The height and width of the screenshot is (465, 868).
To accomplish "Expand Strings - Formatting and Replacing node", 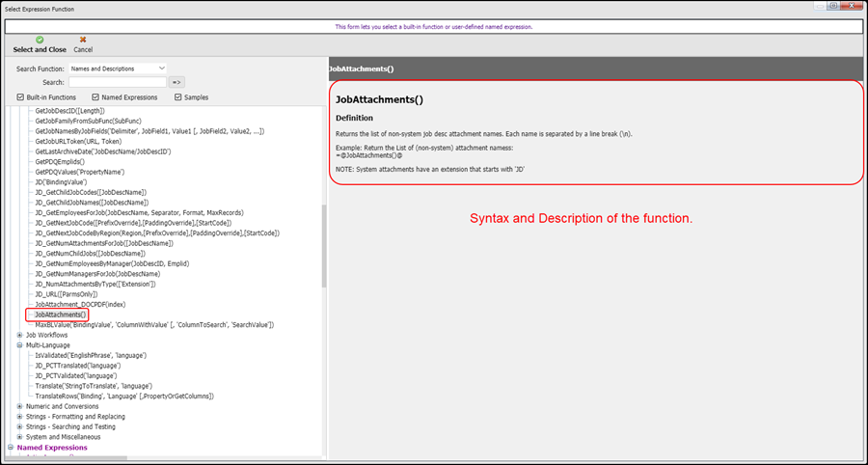I will pyautogui.click(x=20, y=417).
